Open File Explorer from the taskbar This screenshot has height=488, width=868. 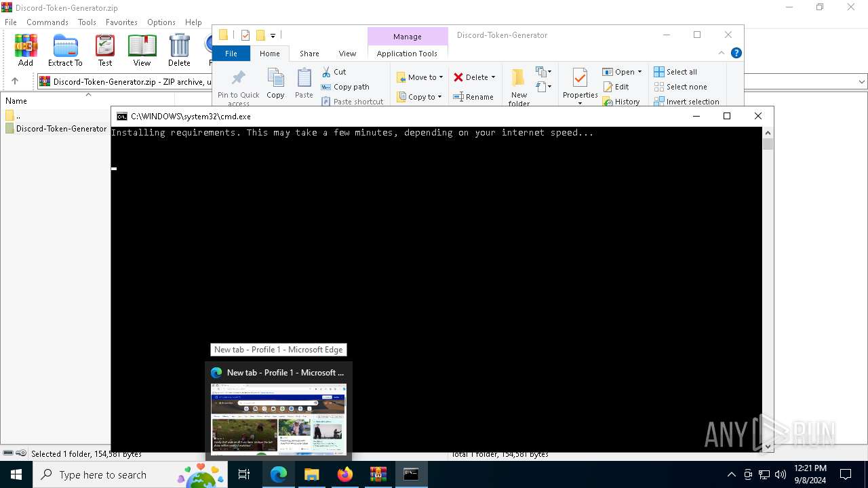point(312,474)
